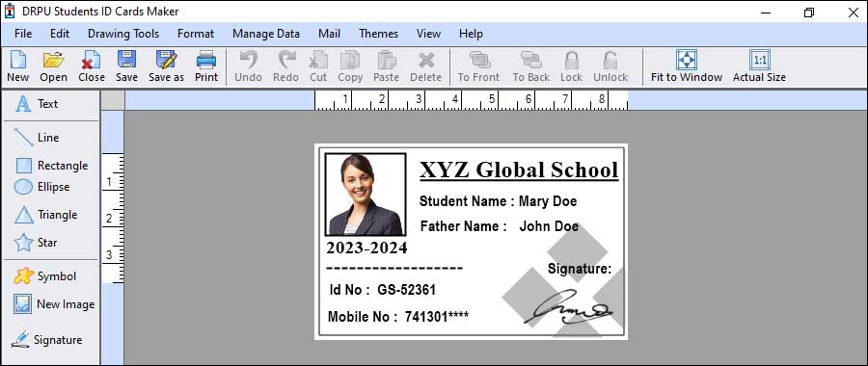The image size is (868, 366).
Task: Select the Line drawing tool
Action: (37, 137)
